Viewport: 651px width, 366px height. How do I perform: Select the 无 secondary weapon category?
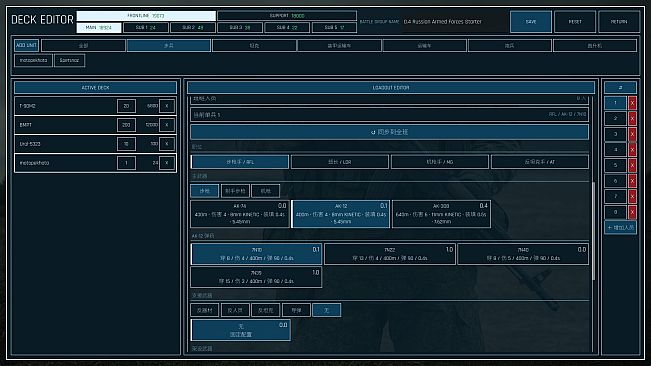tap(327, 310)
